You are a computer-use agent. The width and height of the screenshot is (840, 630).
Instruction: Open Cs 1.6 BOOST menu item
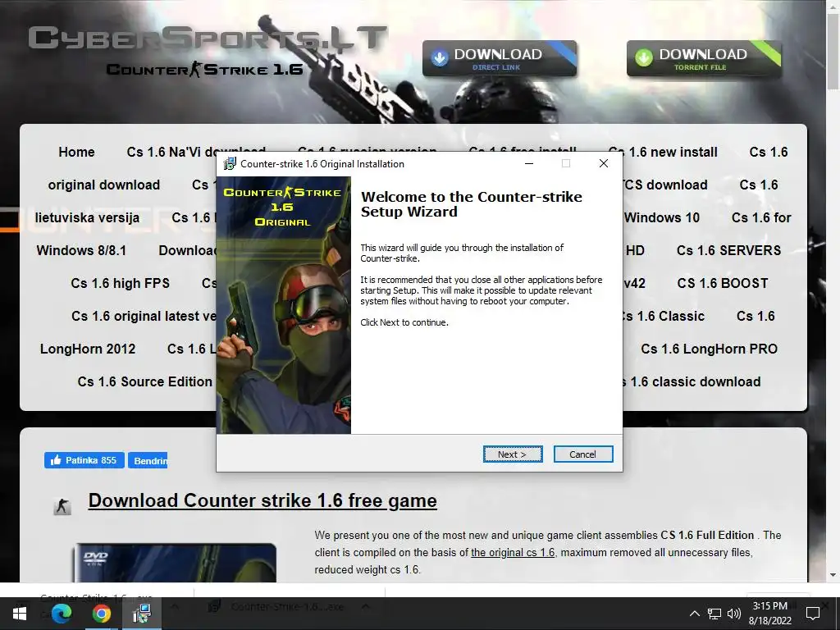[722, 283]
